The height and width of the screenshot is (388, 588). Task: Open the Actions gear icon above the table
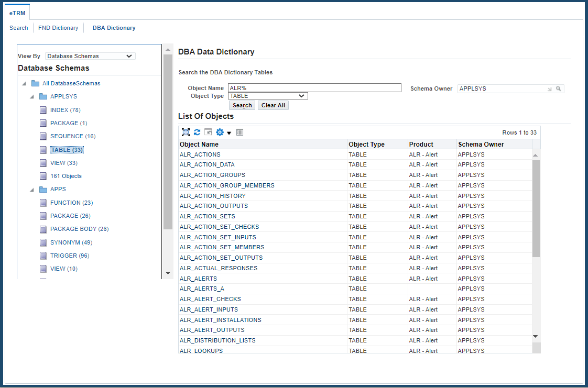[x=220, y=132]
